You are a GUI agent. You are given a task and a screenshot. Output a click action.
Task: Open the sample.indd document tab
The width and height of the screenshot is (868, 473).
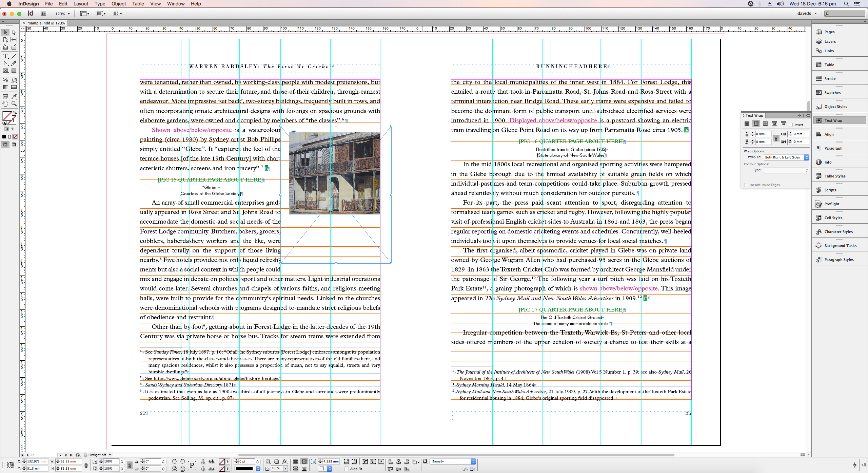[x=46, y=23]
